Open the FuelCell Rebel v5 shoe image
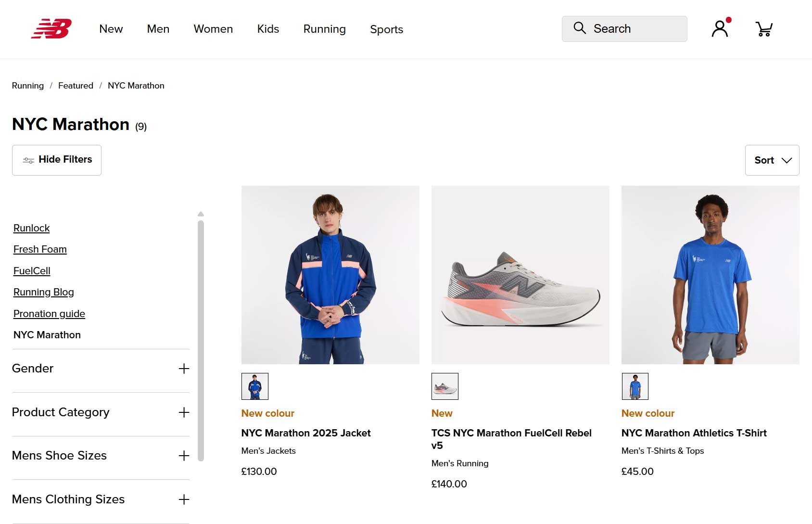Viewport: 812px width, 524px height. 520,275
